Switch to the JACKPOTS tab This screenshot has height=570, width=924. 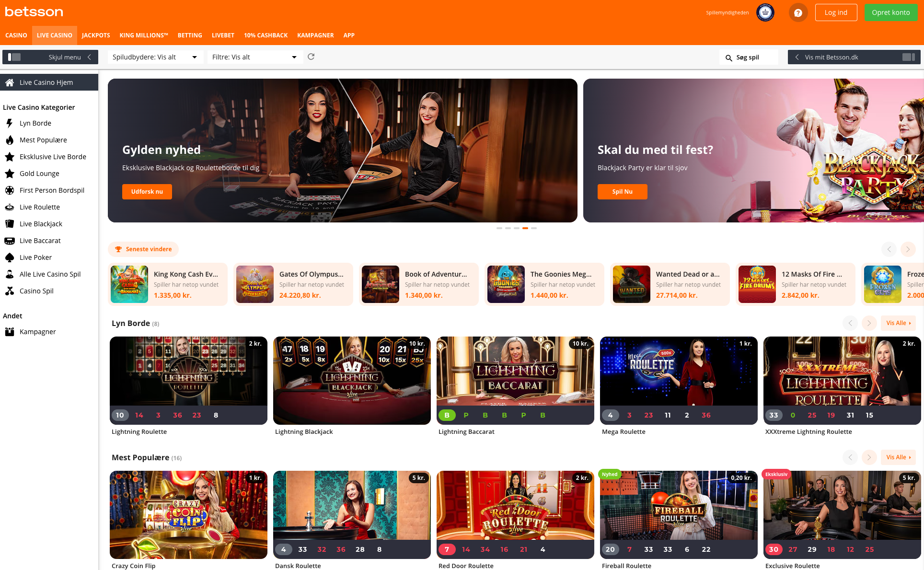click(96, 35)
